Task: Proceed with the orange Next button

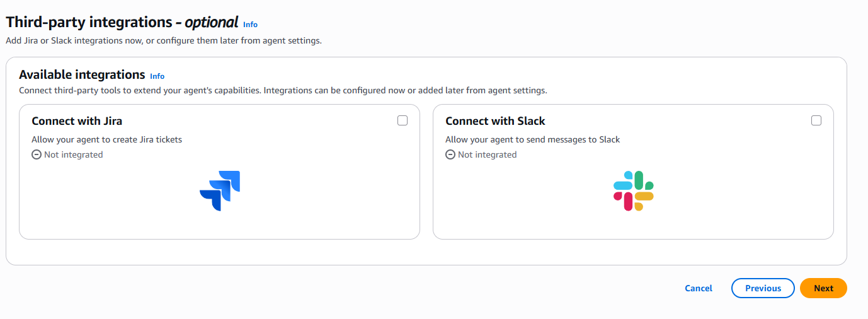Action: (x=823, y=288)
